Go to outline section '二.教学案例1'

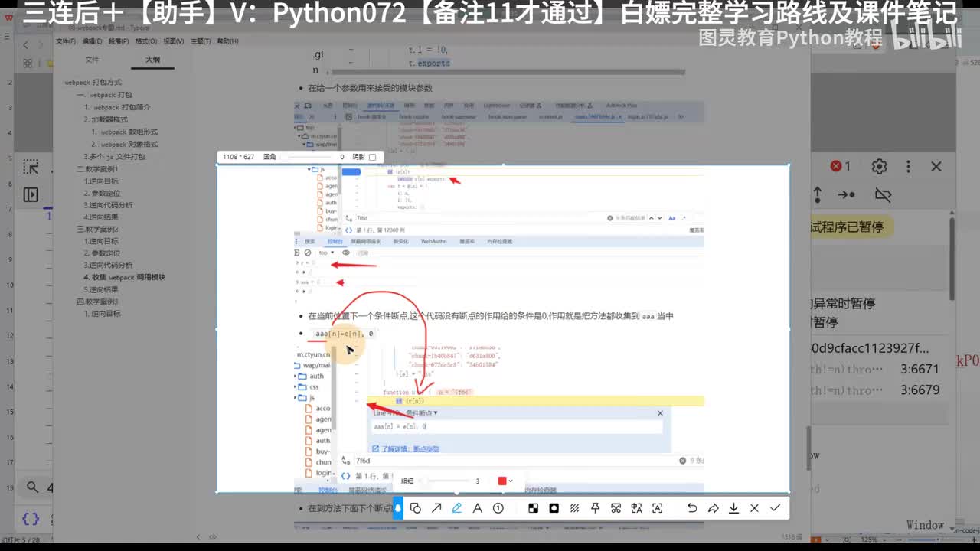(97, 168)
